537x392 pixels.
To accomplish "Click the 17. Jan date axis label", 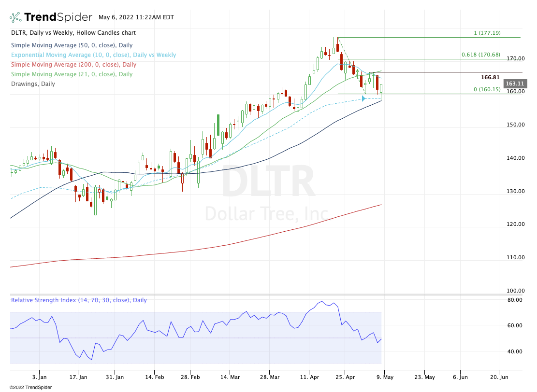I will point(78,377).
